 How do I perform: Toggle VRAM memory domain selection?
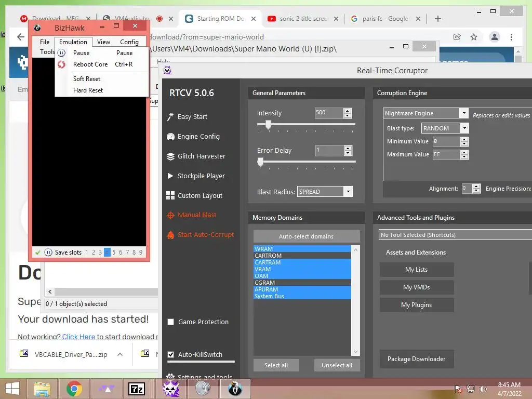tap(302, 269)
